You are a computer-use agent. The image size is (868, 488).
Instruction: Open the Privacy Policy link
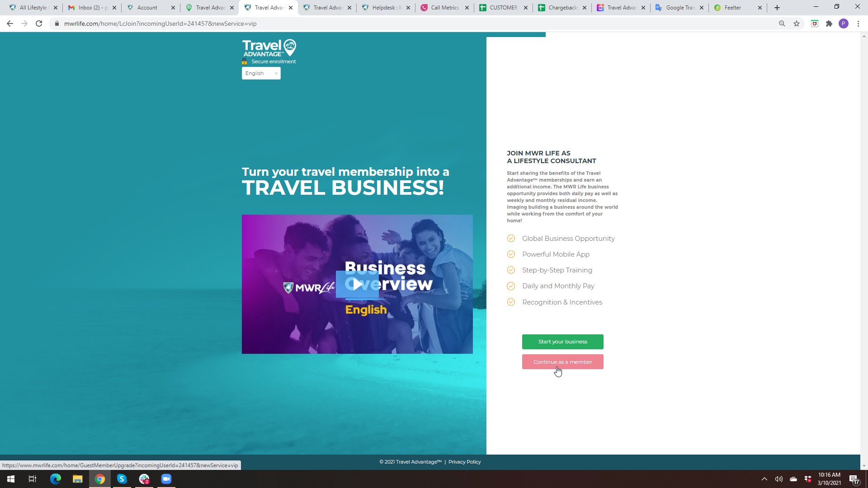[464, 462]
